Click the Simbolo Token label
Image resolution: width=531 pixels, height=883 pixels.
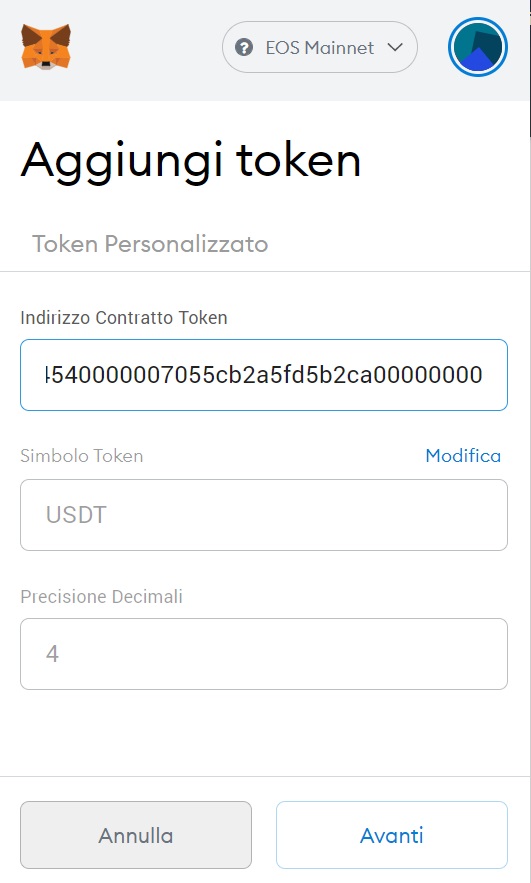(82, 456)
